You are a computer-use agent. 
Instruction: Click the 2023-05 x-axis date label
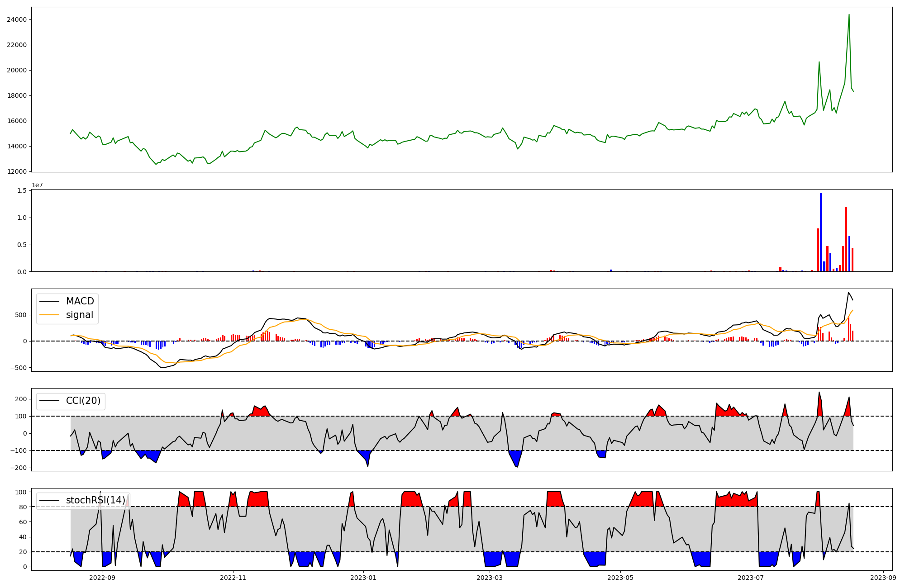click(620, 578)
